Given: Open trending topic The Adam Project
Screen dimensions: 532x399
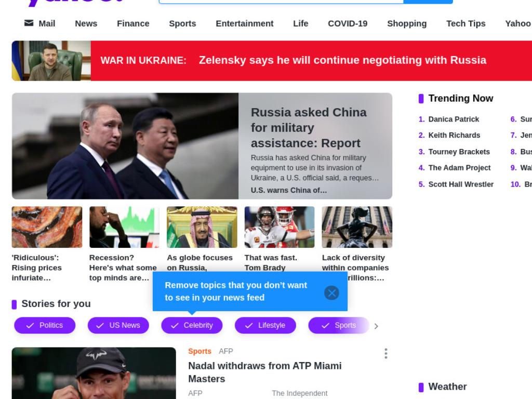Looking at the screenshot, I should click(x=459, y=168).
